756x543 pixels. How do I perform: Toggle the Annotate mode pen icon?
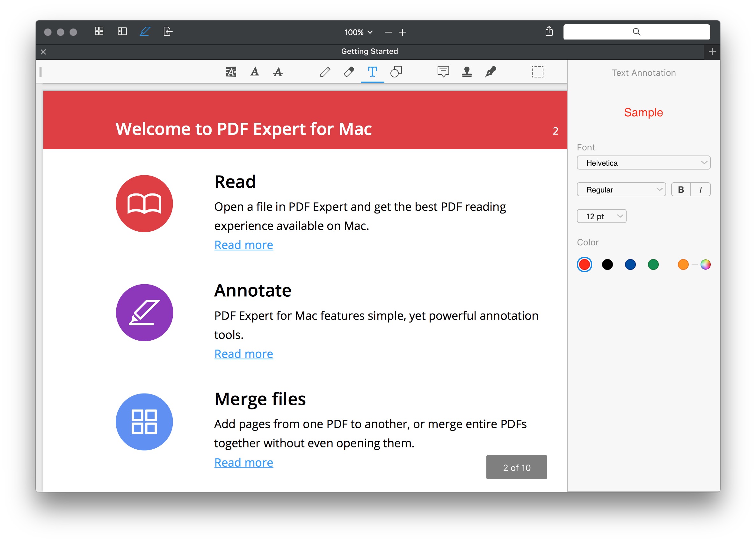145,31
